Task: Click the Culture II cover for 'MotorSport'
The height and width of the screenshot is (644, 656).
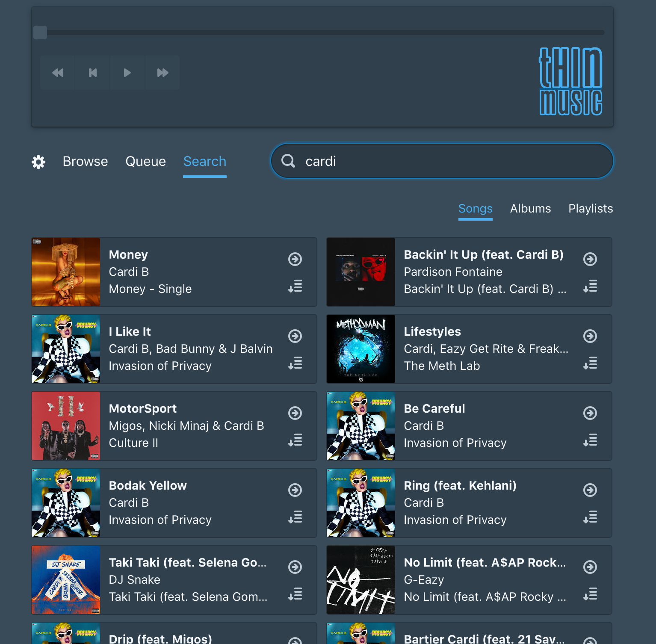Action: click(x=66, y=426)
